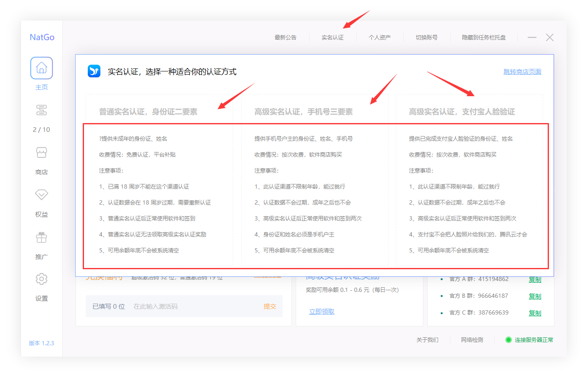Viewport: 588px width, 378px height.
Task: Click text 官方 B 群：966646187
Action: (479, 296)
